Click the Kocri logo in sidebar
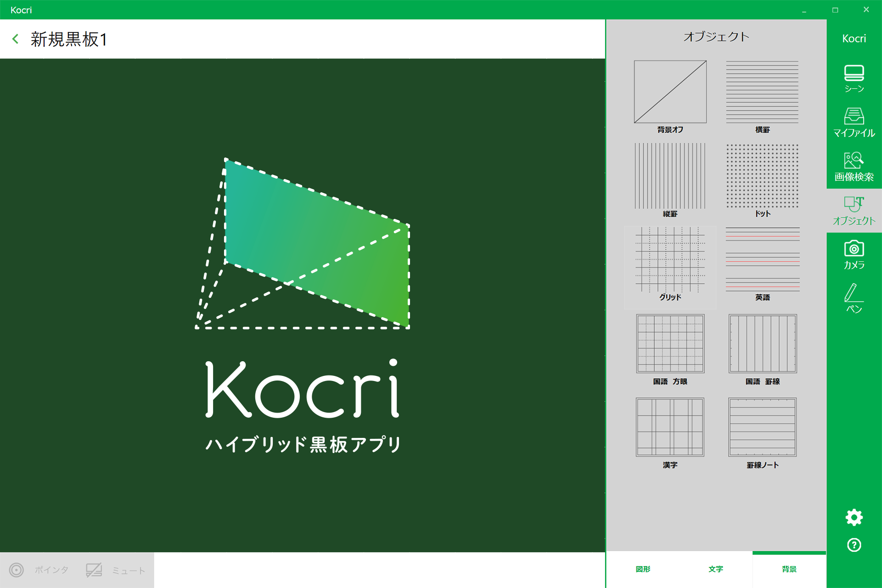The width and height of the screenshot is (882, 588). 854,39
